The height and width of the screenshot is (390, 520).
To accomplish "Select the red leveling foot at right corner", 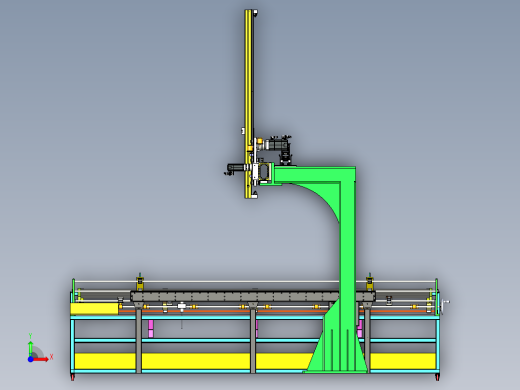I will click(438, 377).
